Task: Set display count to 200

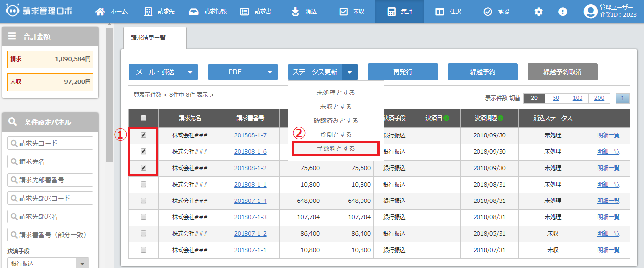Action: pos(599,98)
